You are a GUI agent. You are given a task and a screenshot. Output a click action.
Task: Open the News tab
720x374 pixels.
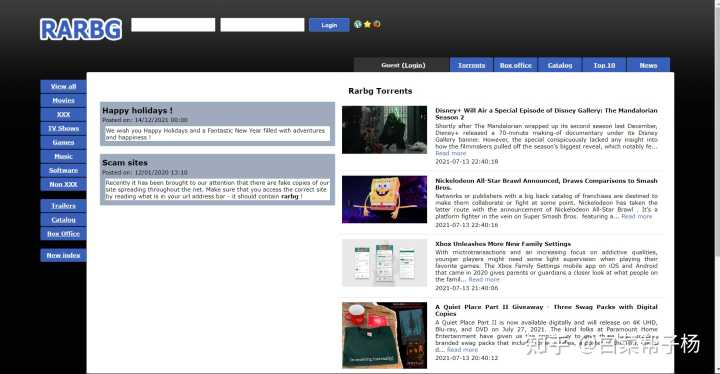click(648, 65)
